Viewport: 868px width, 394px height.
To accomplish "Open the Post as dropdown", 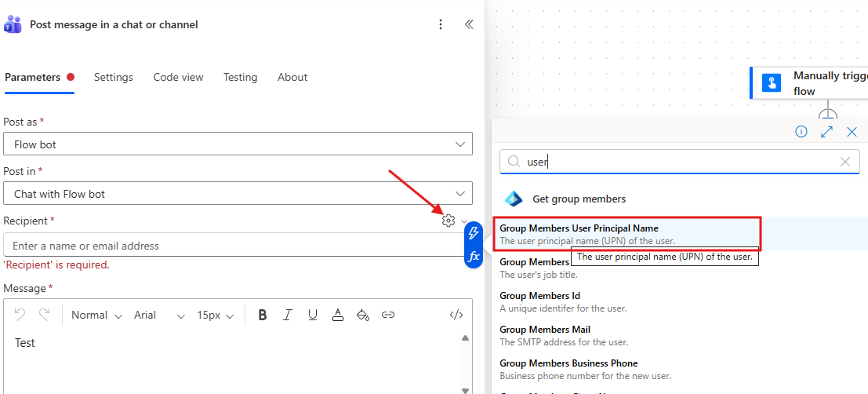I will (238, 144).
